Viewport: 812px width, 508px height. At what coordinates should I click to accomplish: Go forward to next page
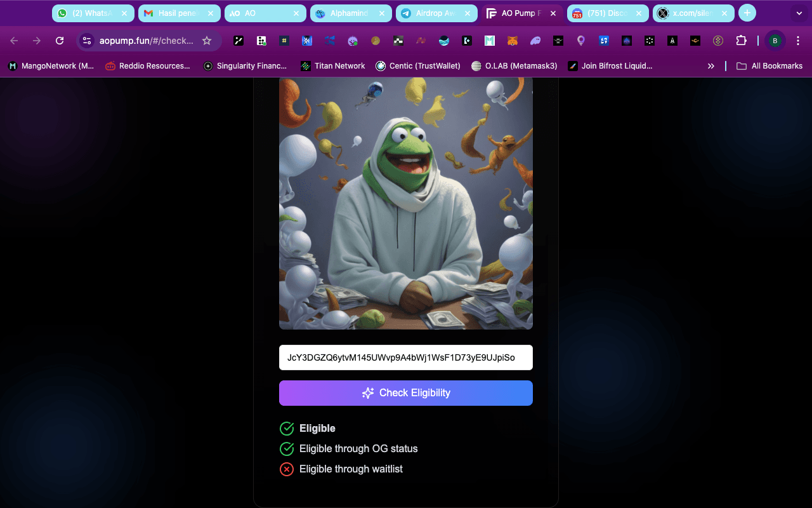point(37,41)
